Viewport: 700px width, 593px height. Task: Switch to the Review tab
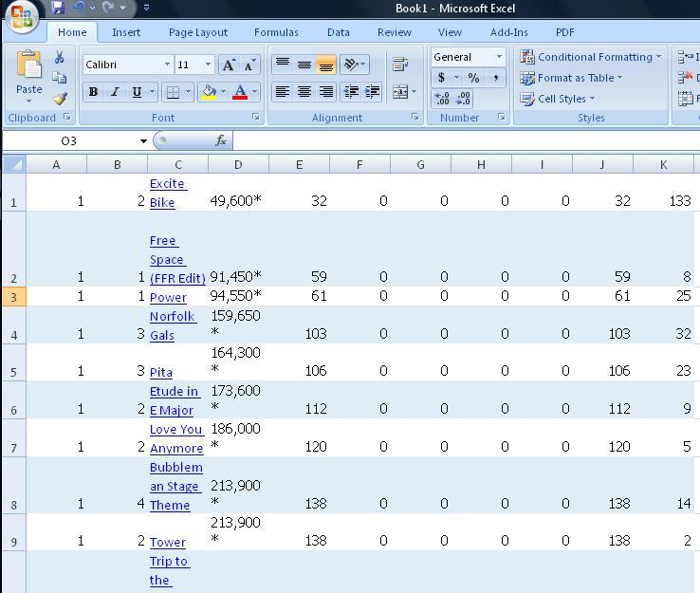point(395,32)
